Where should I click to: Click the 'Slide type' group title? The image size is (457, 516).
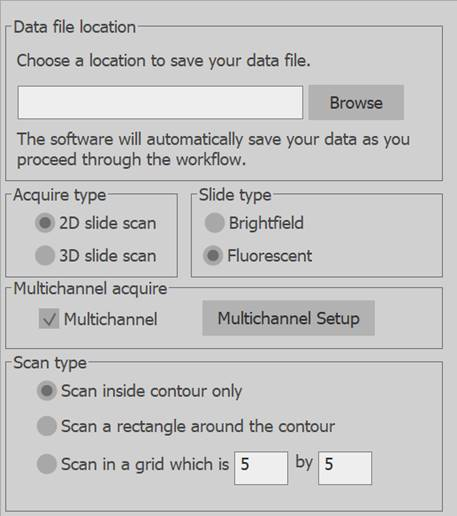(x=235, y=195)
